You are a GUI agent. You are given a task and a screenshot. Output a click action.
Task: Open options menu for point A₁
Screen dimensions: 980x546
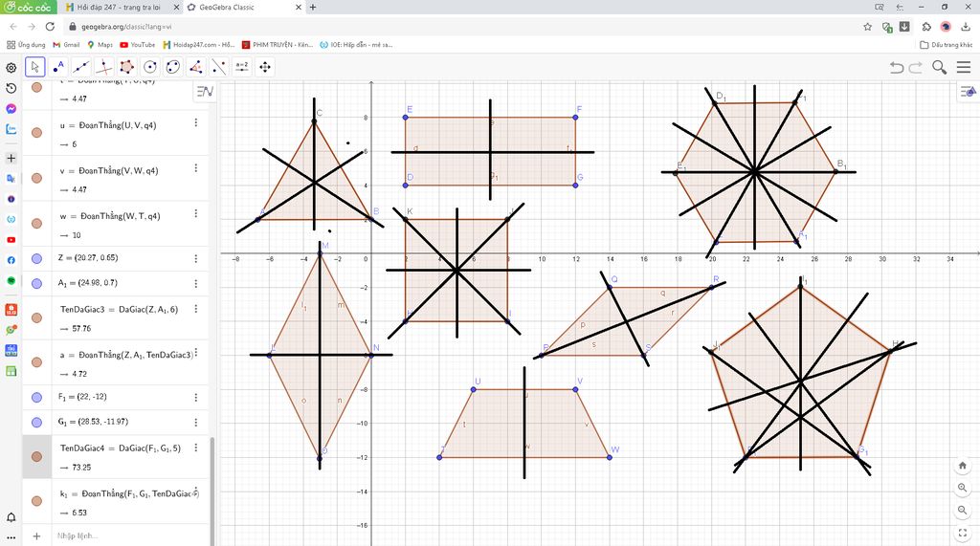click(195, 284)
